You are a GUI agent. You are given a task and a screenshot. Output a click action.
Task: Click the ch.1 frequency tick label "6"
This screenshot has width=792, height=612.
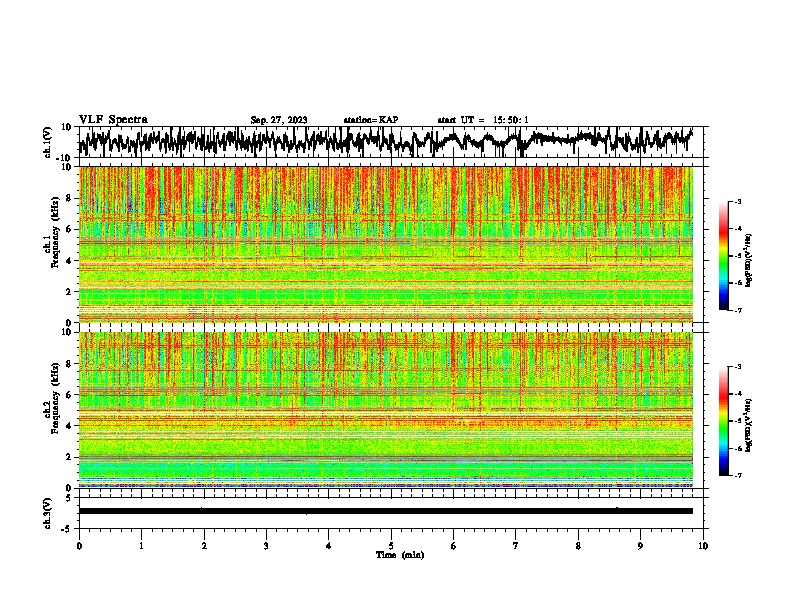point(71,229)
